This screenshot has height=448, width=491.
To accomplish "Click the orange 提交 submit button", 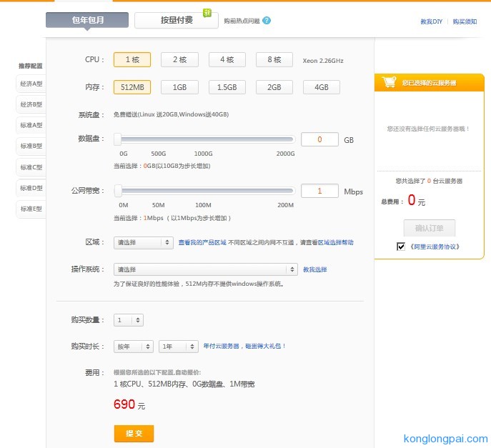I will 134,433.
